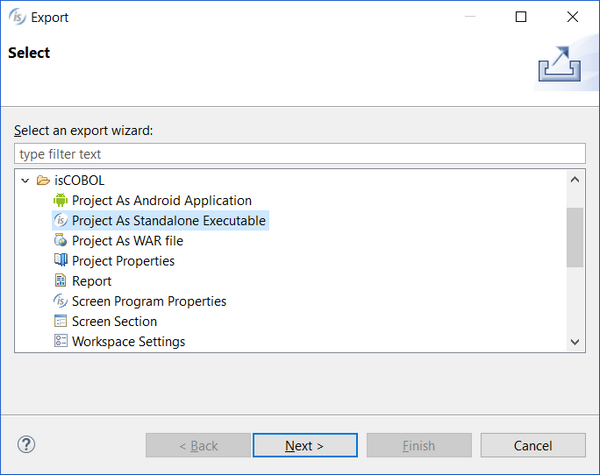Focus the type filter text field

pos(300,154)
